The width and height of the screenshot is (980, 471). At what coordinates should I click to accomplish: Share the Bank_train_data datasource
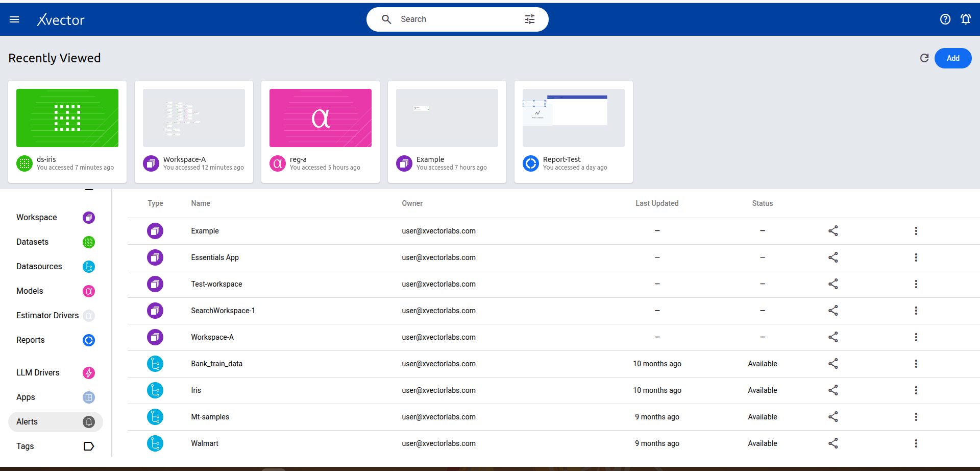pos(833,364)
